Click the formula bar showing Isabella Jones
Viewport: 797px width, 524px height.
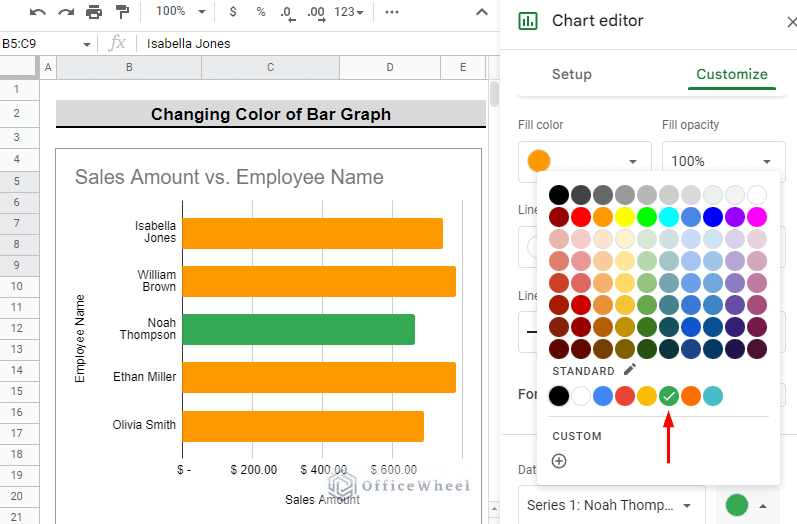click(x=319, y=44)
